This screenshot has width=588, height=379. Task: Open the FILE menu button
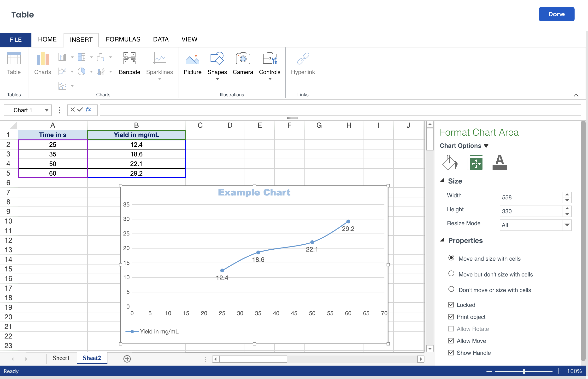click(x=16, y=40)
